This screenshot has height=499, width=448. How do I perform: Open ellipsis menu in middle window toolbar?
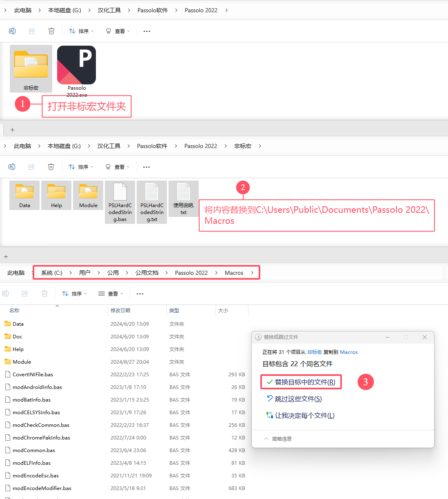(146, 167)
